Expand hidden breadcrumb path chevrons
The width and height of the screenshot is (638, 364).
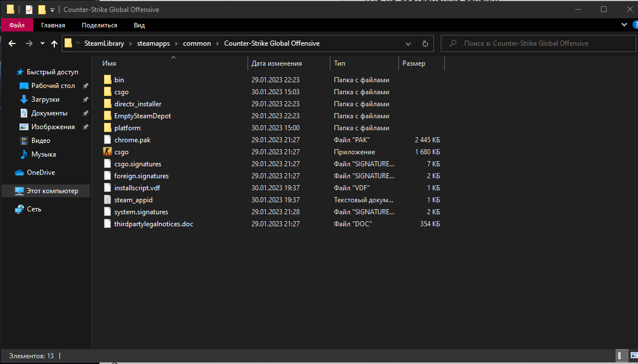click(78, 43)
